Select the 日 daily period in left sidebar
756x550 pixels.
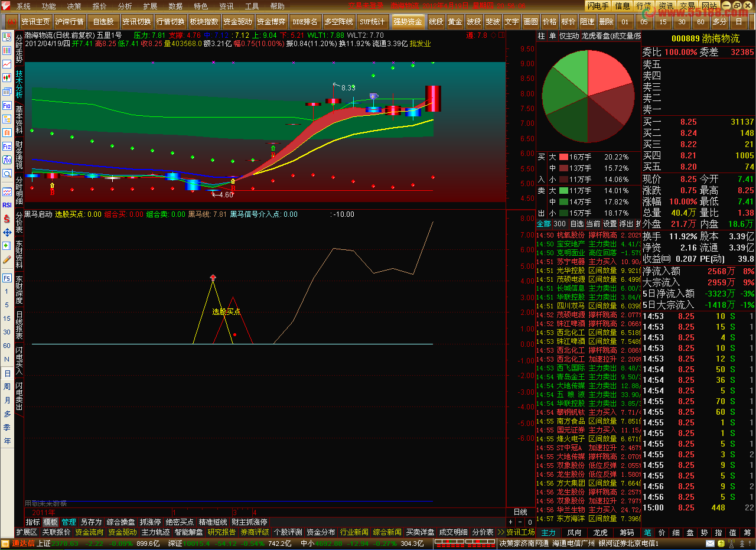7,373
